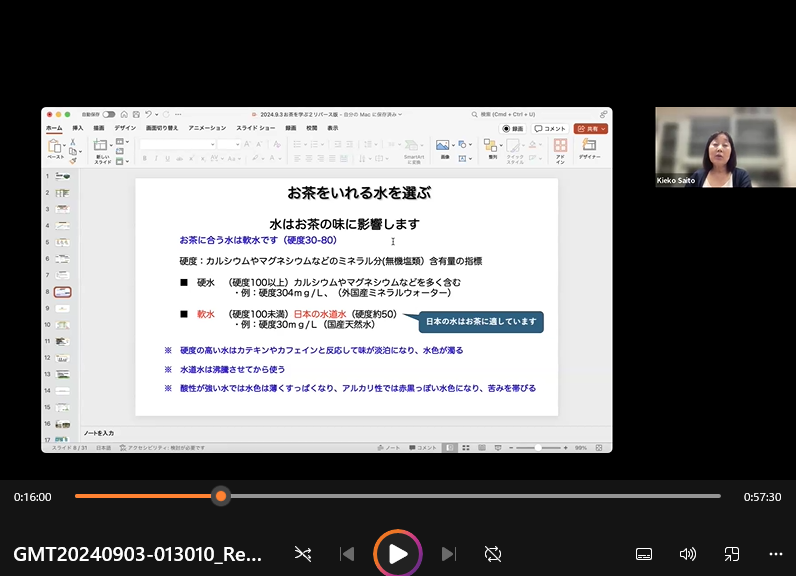Select the first slide thumbnail

63,176
